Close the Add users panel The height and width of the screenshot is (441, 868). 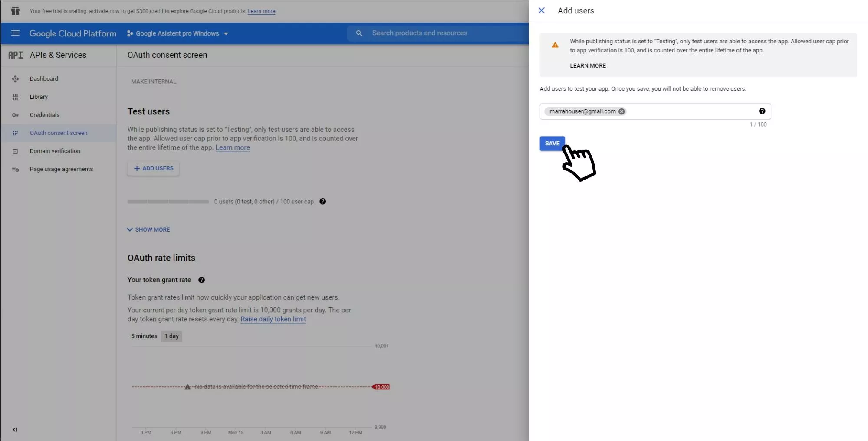click(542, 10)
